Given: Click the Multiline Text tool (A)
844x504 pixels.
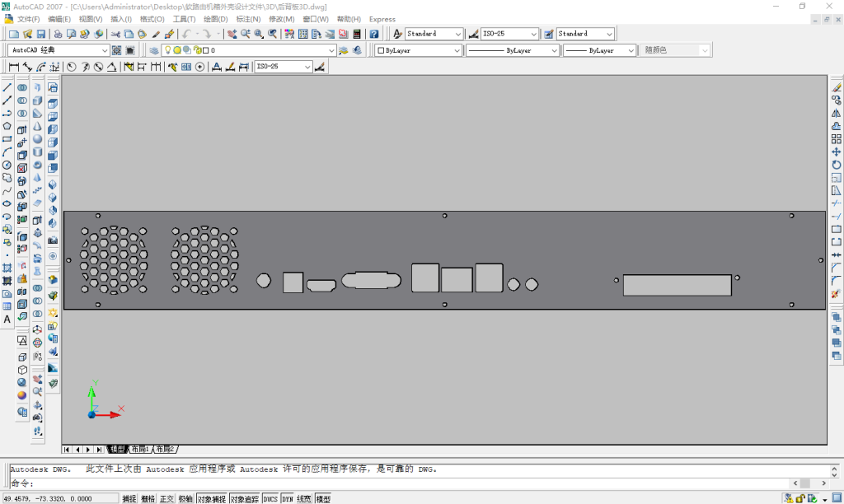Looking at the screenshot, I should coord(7,319).
